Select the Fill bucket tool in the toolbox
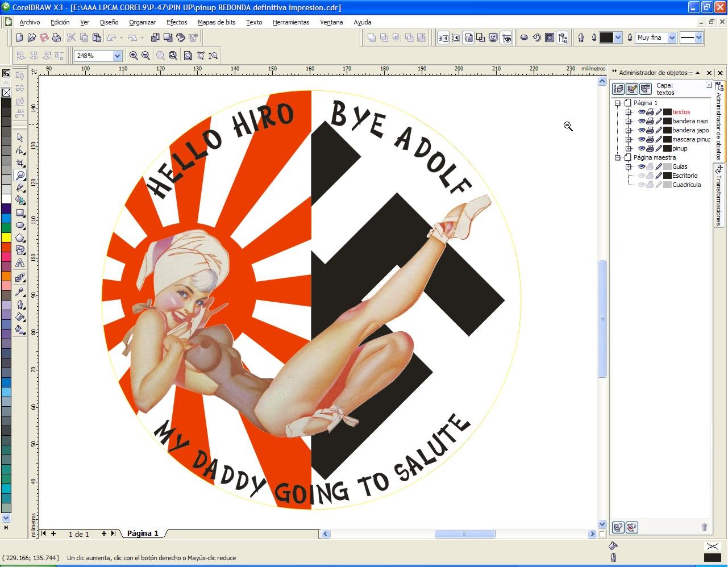The image size is (728, 567). [20, 316]
